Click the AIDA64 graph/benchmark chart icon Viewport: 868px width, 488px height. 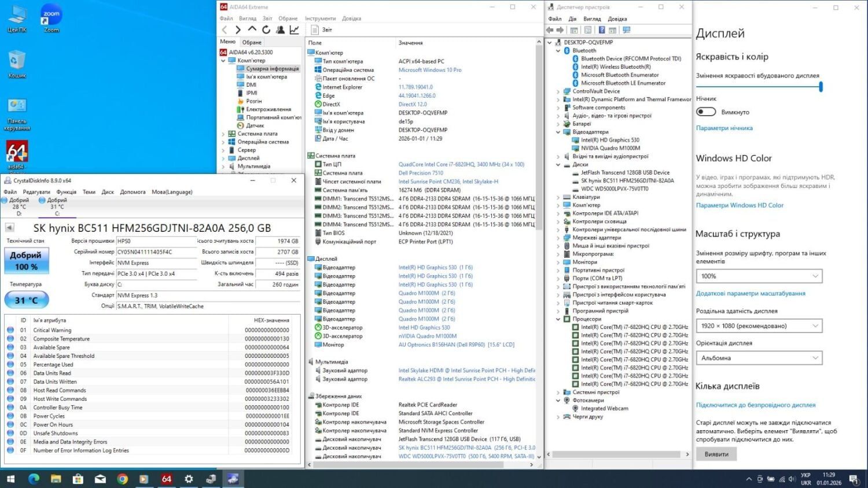click(295, 29)
